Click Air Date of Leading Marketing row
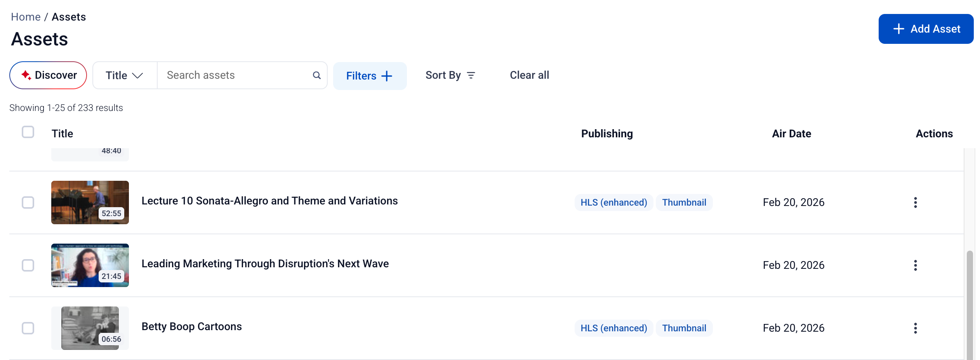This screenshot has width=980, height=360. [794, 265]
